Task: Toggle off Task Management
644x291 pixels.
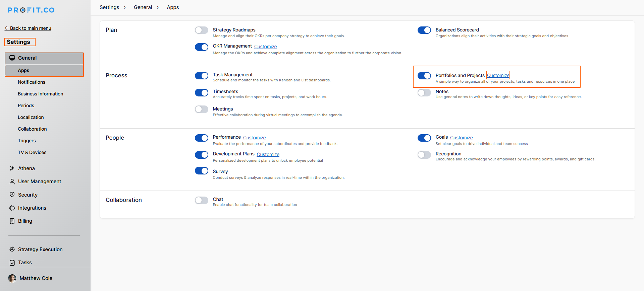Action: tap(202, 76)
